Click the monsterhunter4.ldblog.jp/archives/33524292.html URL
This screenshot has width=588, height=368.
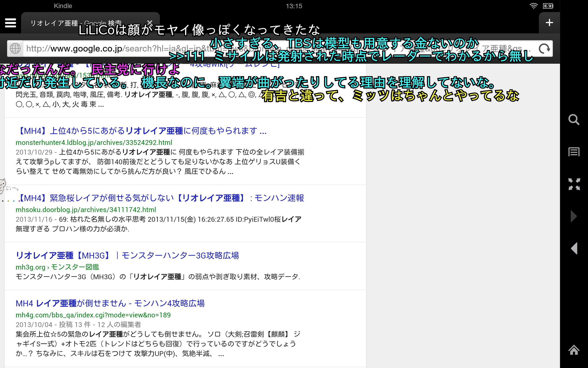point(94,143)
